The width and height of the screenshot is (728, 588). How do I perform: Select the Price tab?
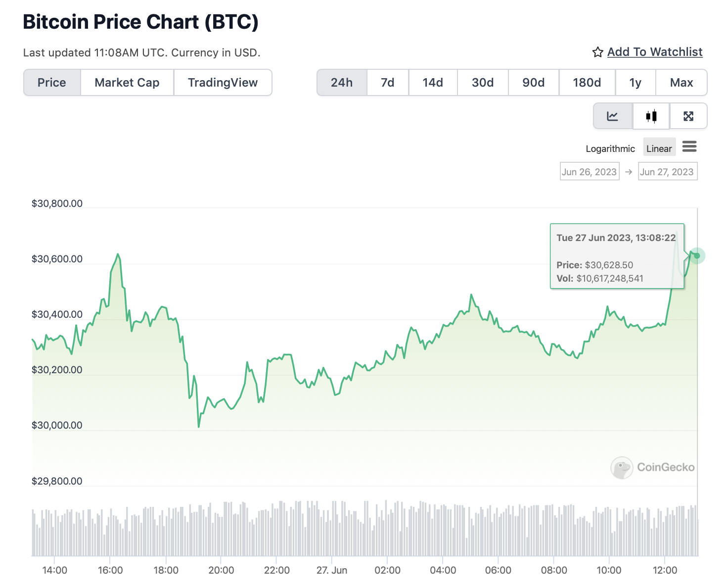coord(52,83)
